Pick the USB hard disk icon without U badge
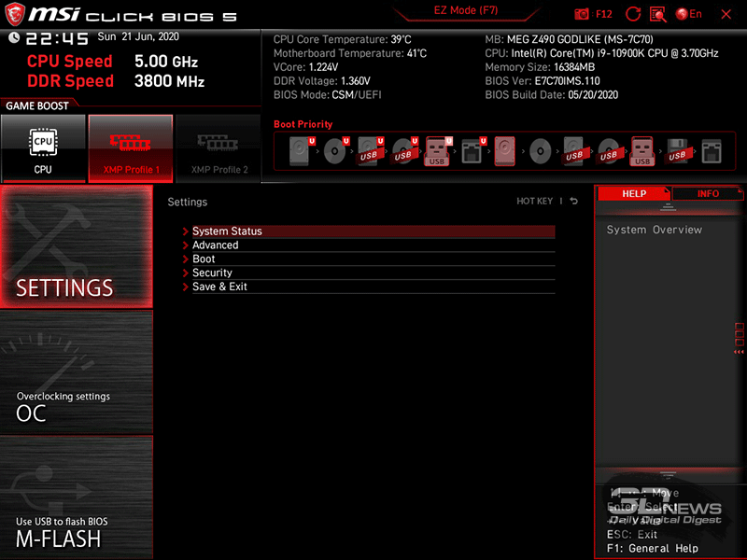This screenshot has height=560, width=747. coord(574,151)
